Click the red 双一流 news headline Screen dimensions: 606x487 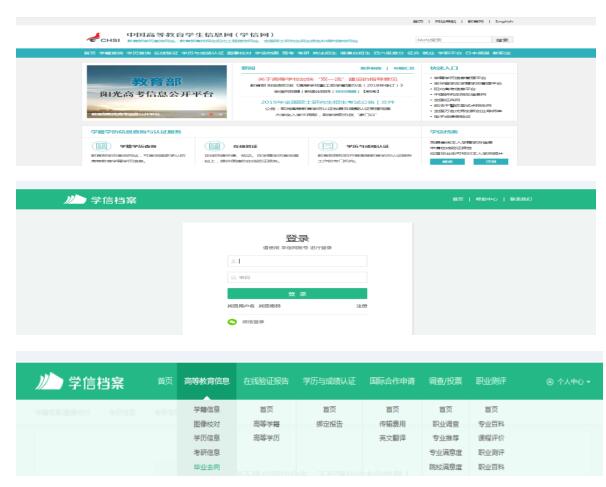(328, 79)
